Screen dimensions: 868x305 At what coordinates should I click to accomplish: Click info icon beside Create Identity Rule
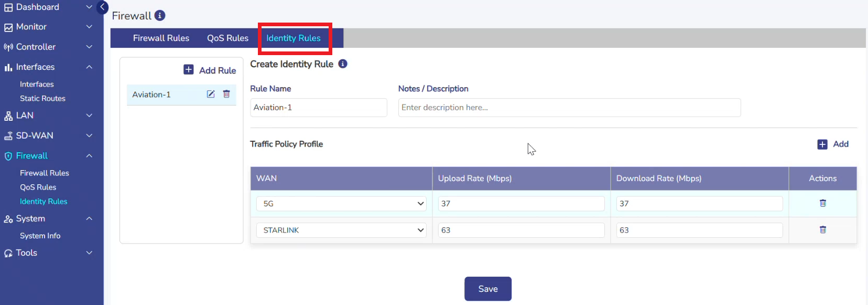(343, 64)
